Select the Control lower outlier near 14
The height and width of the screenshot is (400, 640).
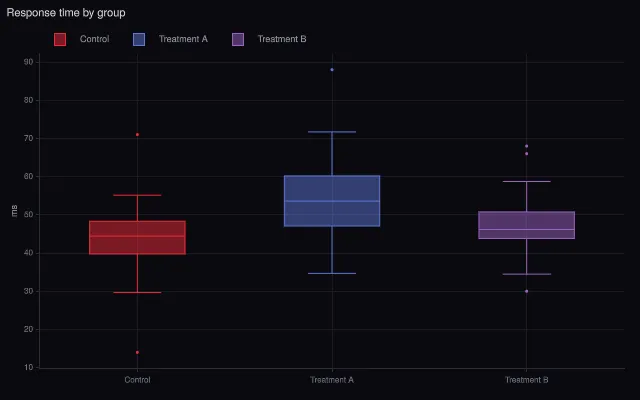[x=137, y=352]
